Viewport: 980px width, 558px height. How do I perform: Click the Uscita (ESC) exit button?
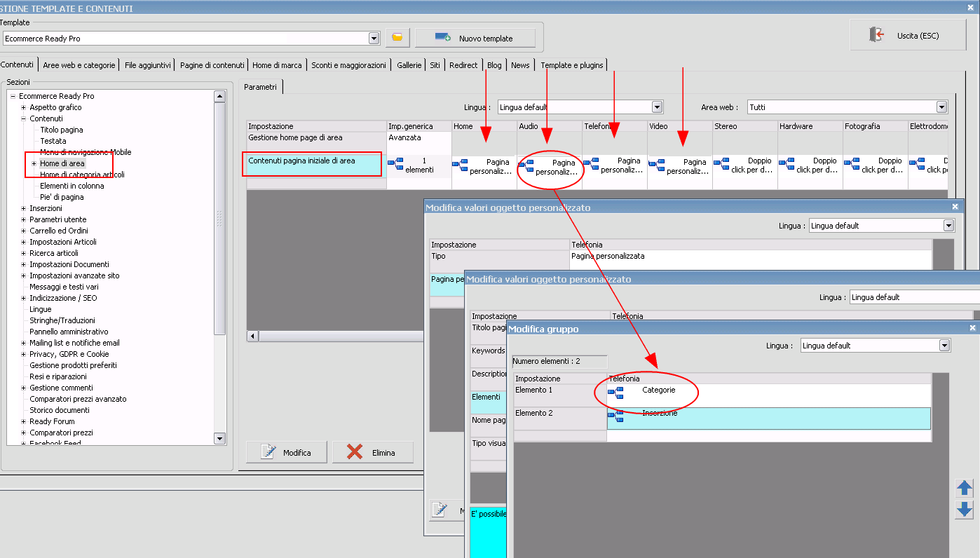pyautogui.click(x=908, y=35)
